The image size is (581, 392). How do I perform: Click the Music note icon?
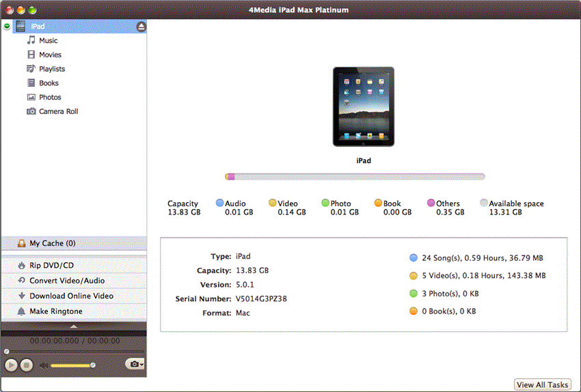point(31,40)
